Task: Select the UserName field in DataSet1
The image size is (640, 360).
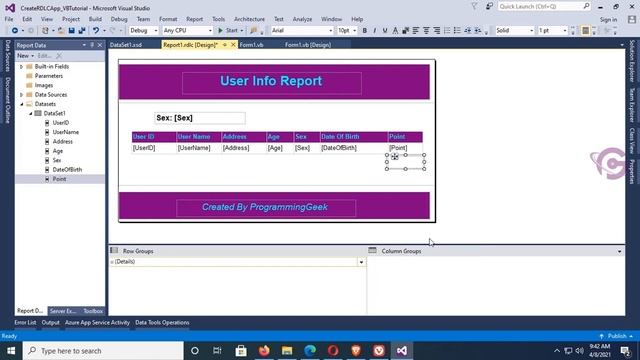Action: (x=65, y=132)
